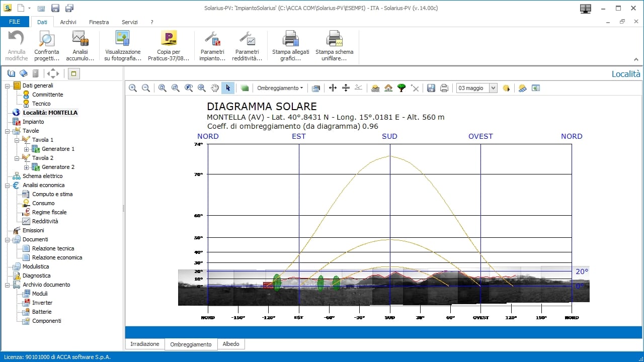Open Confronta progetti comparison tool

[x=47, y=46]
